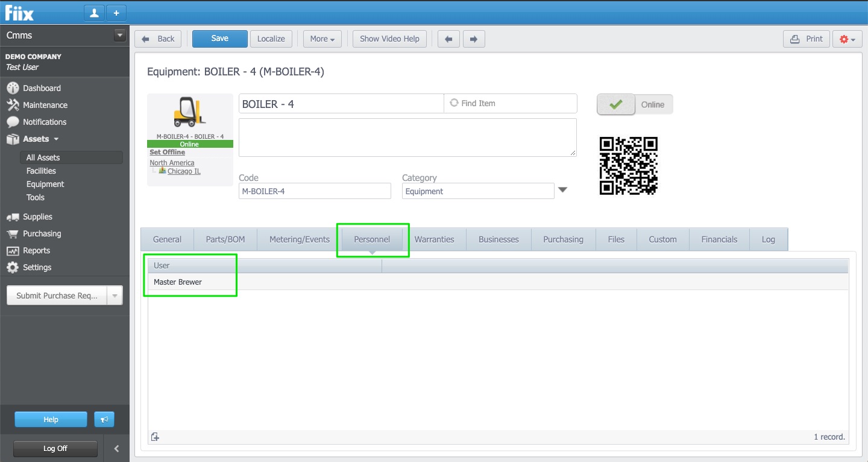
Task: Open the Cmms module dropdown
Action: point(119,36)
